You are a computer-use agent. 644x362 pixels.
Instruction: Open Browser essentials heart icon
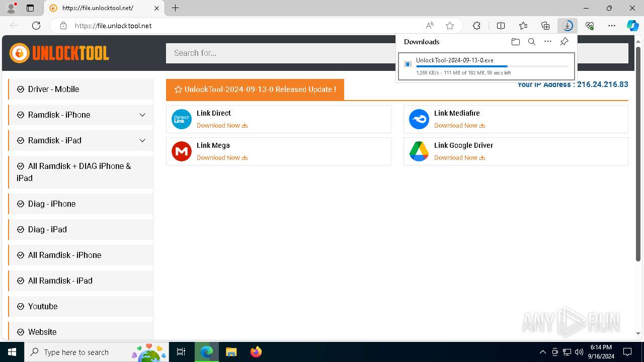590,26
